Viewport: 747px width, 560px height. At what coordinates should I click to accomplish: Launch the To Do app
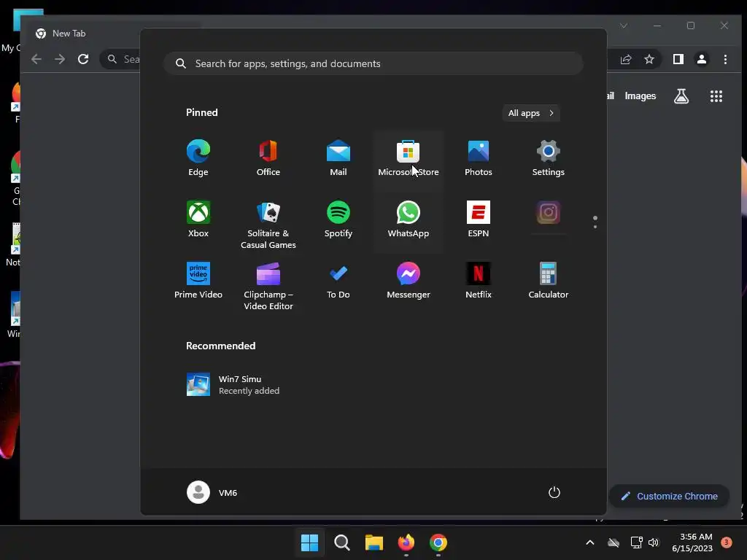click(x=338, y=281)
